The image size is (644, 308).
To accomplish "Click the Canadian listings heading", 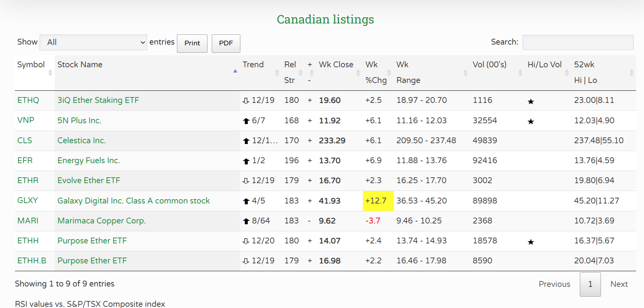I will (325, 19).
